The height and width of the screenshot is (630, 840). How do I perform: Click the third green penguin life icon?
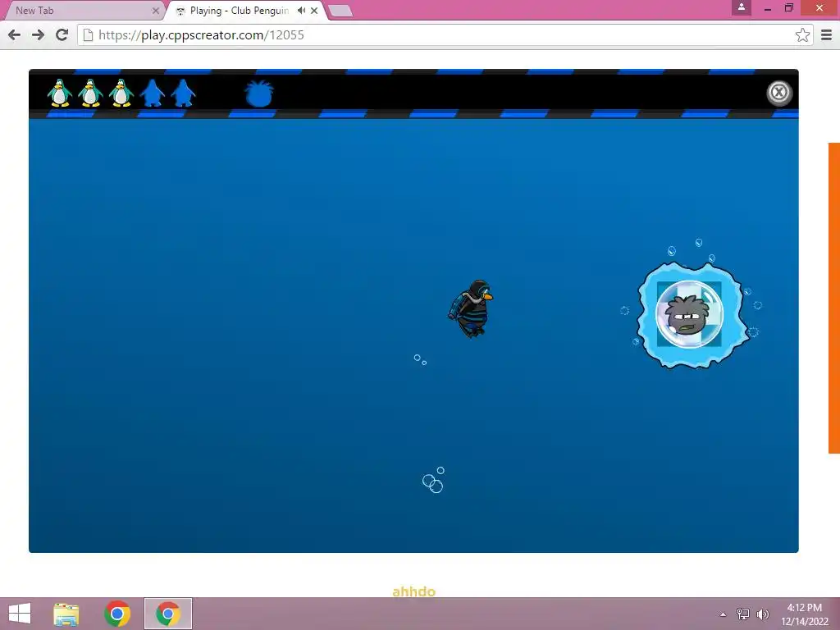point(121,93)
